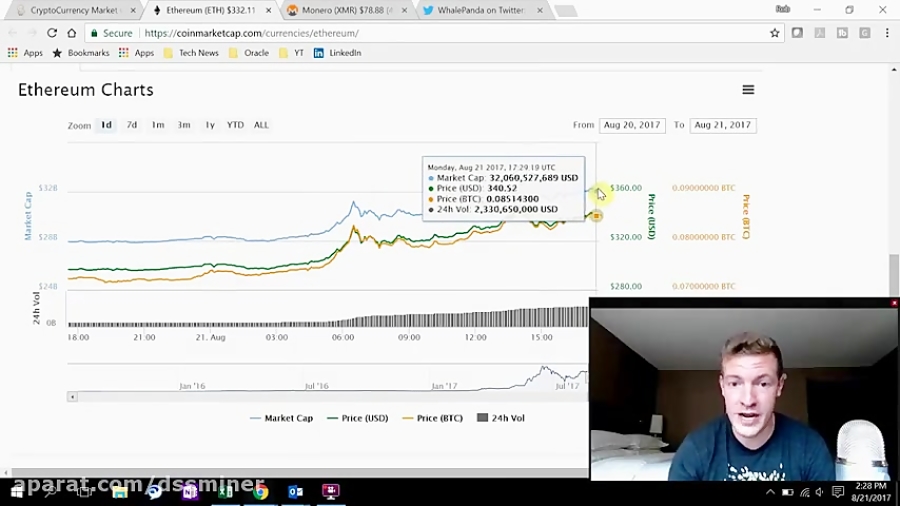Toggle 24h Vol series in legend

tap(501, 418)
